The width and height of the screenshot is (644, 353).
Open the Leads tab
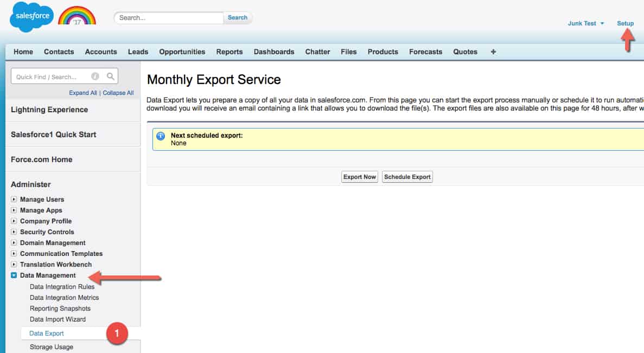coord(138,52)
